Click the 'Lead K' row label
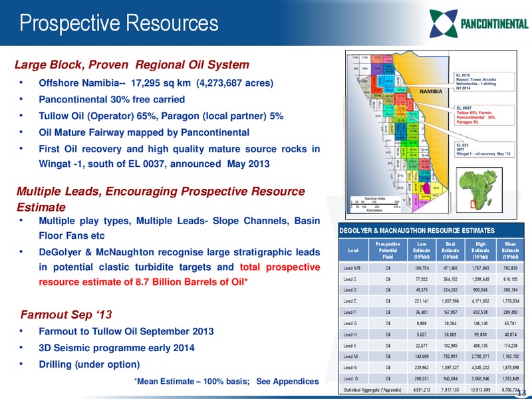 tap(350, 346)
